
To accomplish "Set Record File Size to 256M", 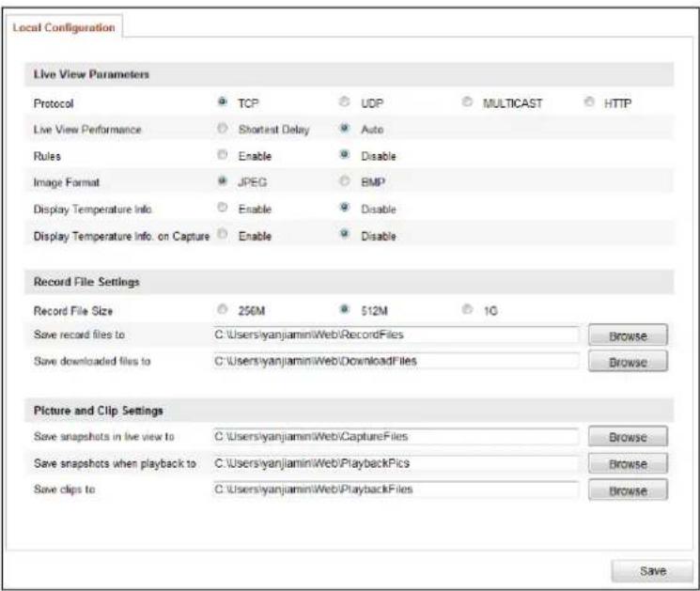I will coord(222,309).
